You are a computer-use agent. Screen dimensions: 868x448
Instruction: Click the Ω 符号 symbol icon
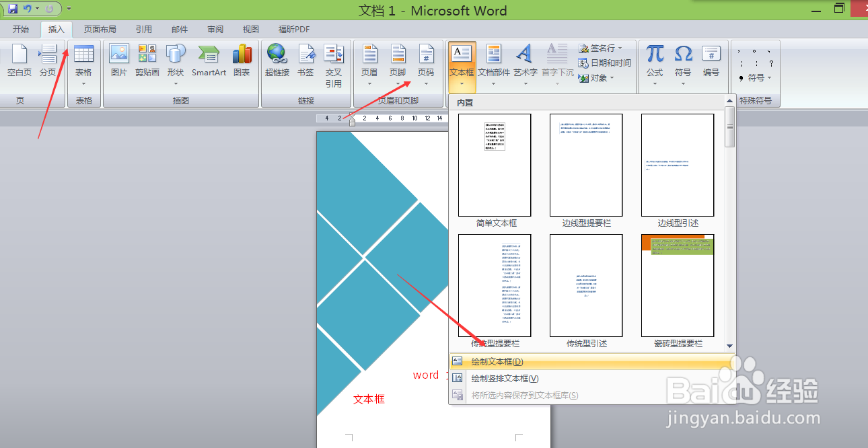coord(683,66)
